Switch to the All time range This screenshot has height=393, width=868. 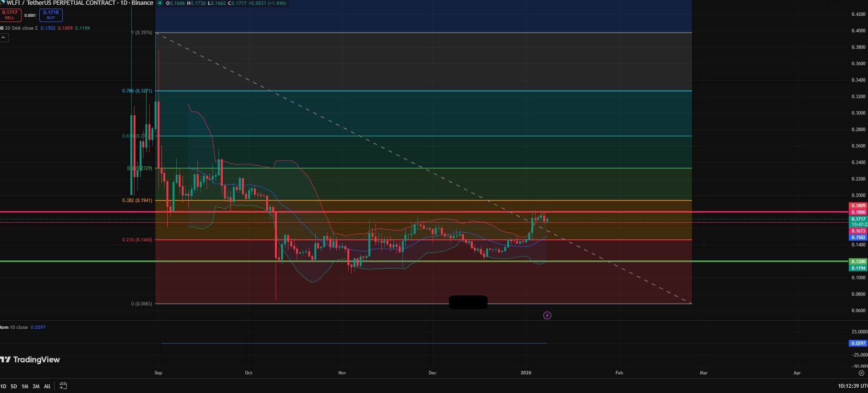click(x=47, y=386)
